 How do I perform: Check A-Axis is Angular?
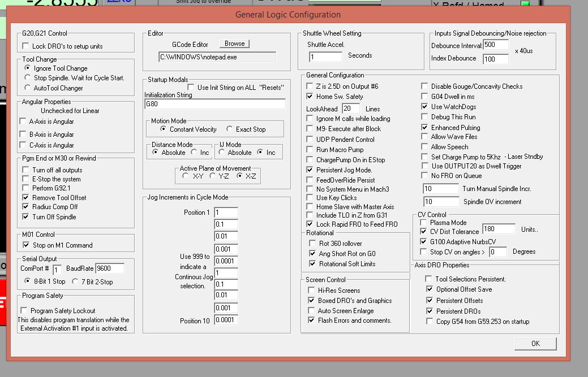pos(23,121)
